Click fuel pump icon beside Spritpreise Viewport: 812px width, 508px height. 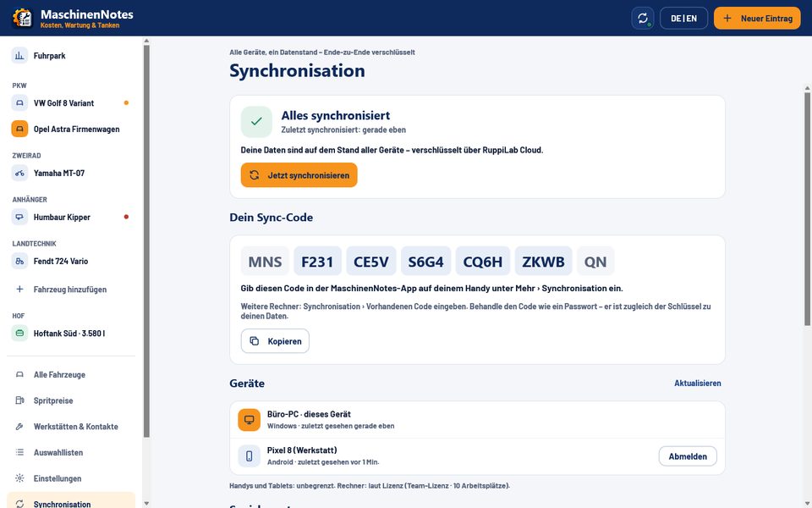tap(19, 400)
